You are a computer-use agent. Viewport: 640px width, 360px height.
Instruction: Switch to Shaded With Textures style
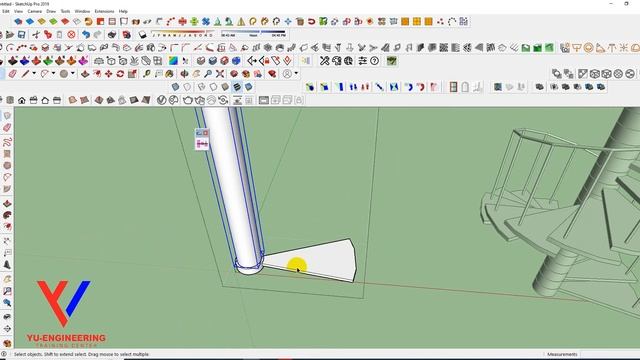tap(237, 87)
